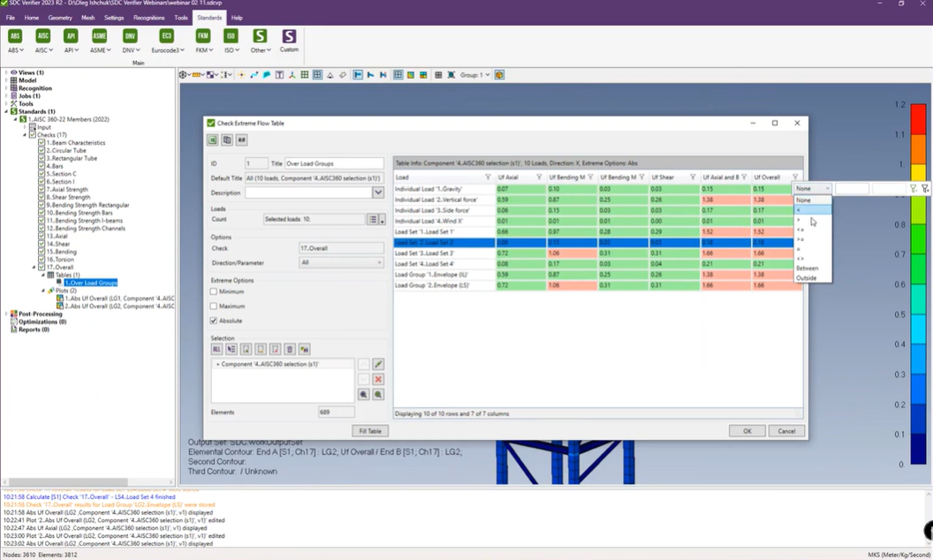933x560 pixels.
Task: Choose Between in the filter condition list
Action: [x=809, y=268]
